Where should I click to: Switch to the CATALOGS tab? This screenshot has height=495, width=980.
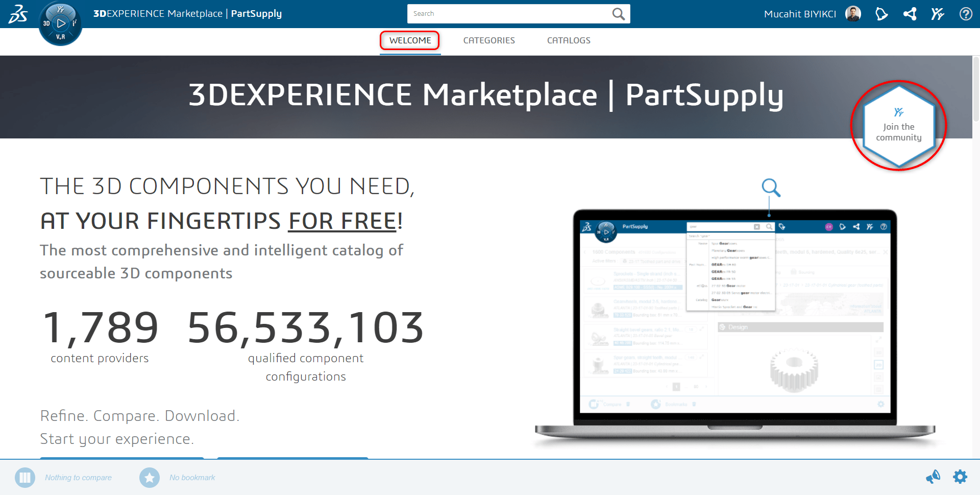[x=569, y=40]
